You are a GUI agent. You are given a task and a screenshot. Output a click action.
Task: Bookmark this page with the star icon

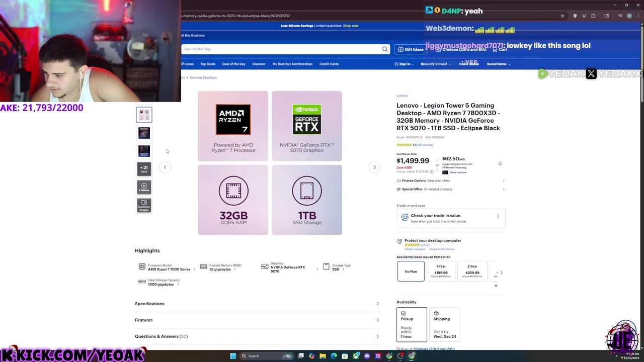(562, 16)
